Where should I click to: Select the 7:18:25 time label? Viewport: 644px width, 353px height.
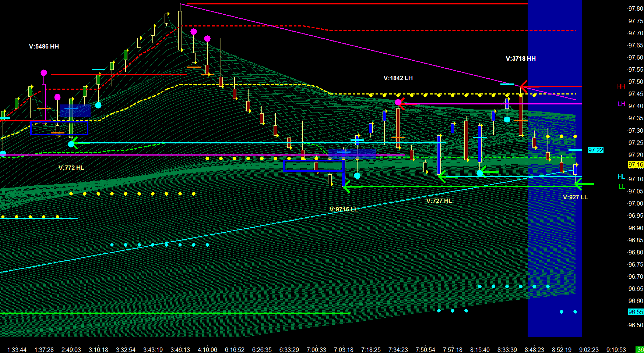(x=371, y=350)
